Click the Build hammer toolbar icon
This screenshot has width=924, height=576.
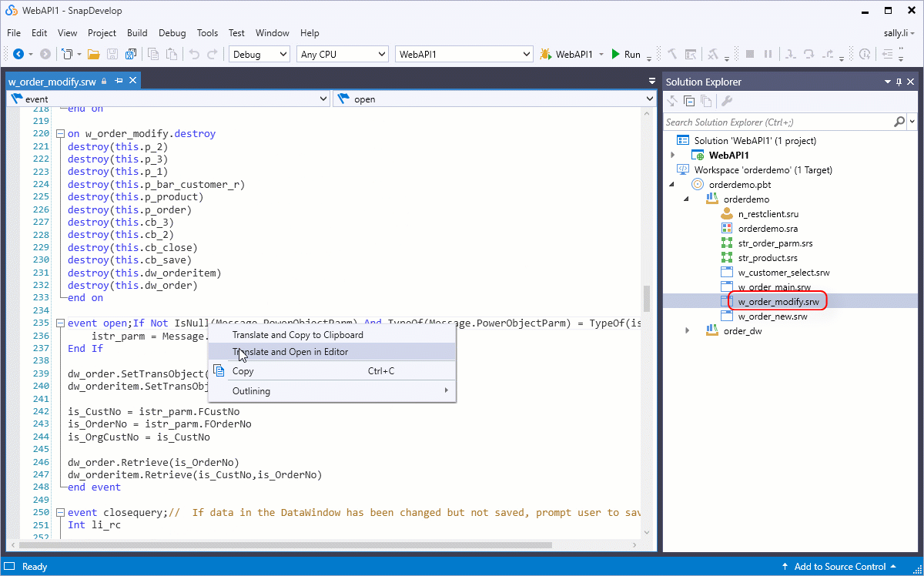(672, 54)
